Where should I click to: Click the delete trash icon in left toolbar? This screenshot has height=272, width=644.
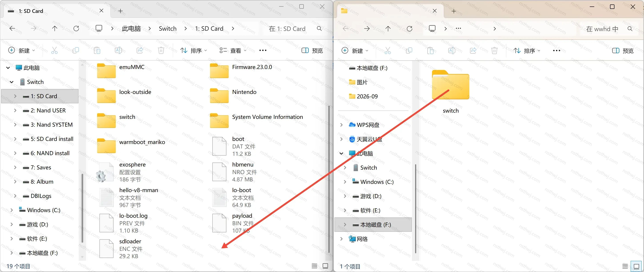pyautogui.click(x=161, y=51)
